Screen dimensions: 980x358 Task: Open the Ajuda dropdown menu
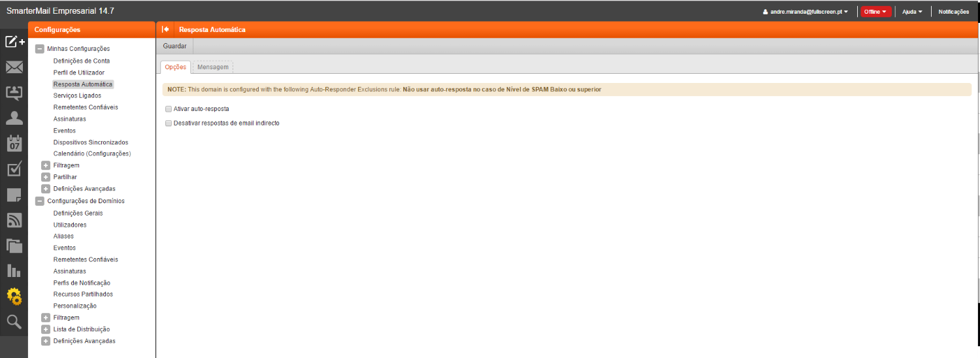tap(912, 12)
